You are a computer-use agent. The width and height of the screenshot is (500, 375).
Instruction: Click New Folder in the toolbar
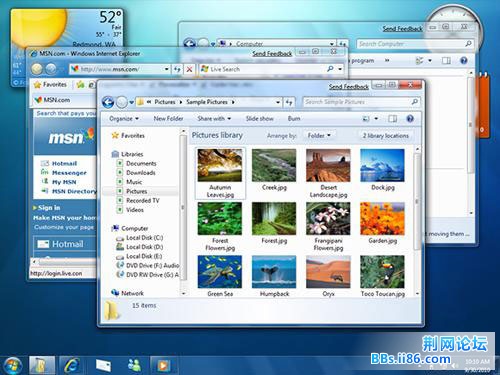click(168, 119)
